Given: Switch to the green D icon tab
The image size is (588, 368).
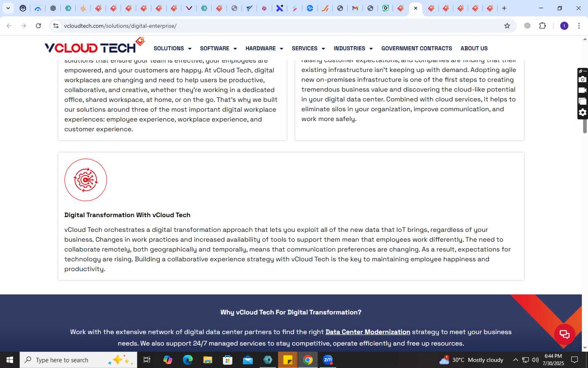Looking at the screenshot, I should coord(385,8).
